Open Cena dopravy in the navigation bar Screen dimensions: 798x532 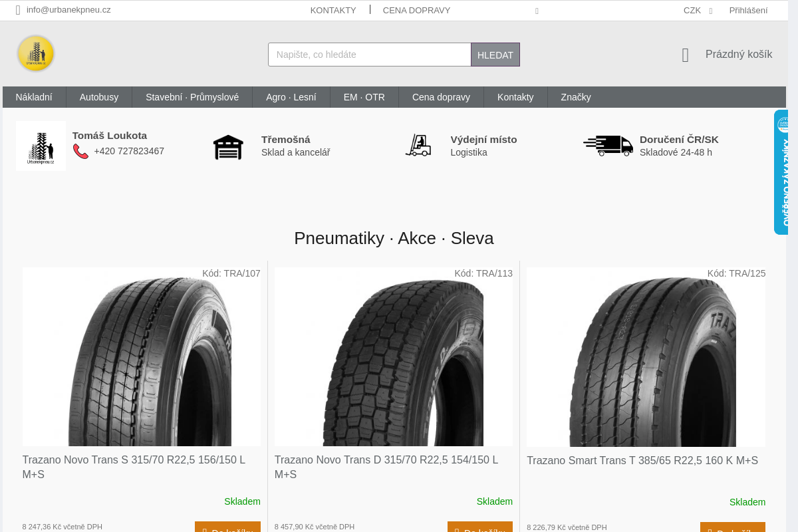pos(441,97)
